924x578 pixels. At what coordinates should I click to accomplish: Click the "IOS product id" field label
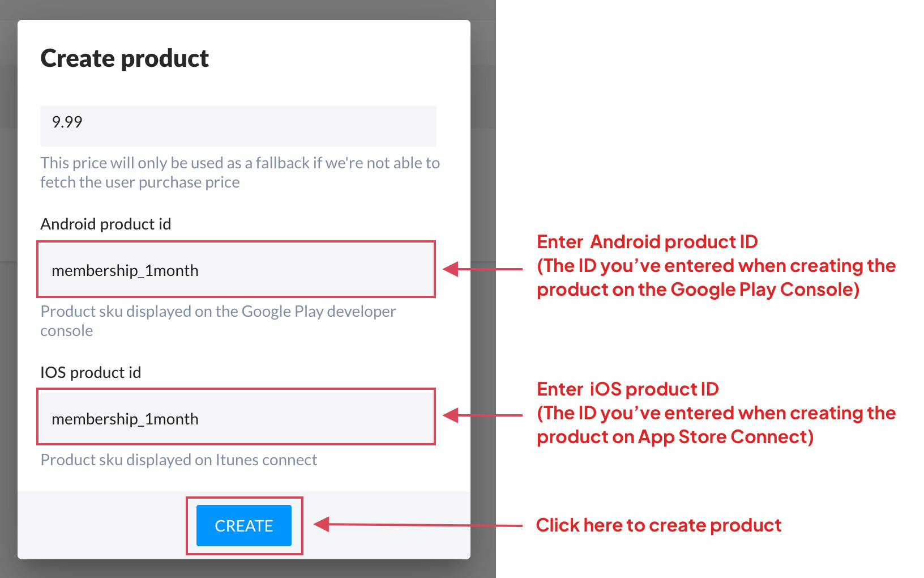pos(91,373)
